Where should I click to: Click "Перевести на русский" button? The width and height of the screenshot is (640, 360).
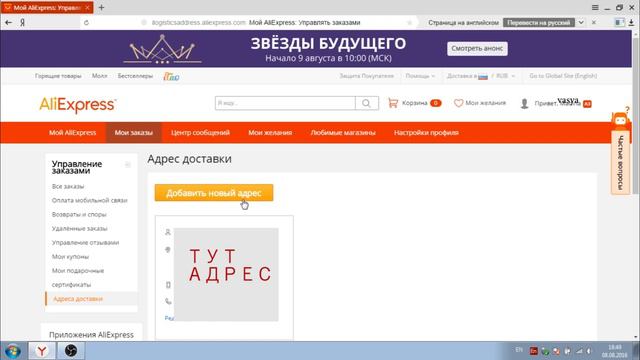pyautogui.click(x=539, y=23)
